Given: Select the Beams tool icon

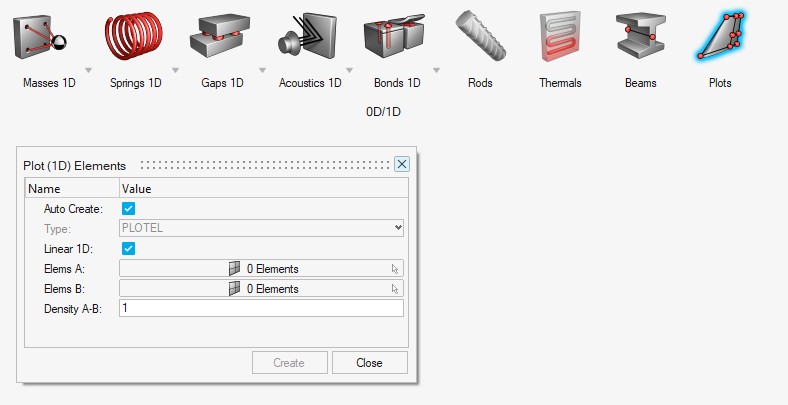Looking at the screenshot, I should [x=641, y=36].
